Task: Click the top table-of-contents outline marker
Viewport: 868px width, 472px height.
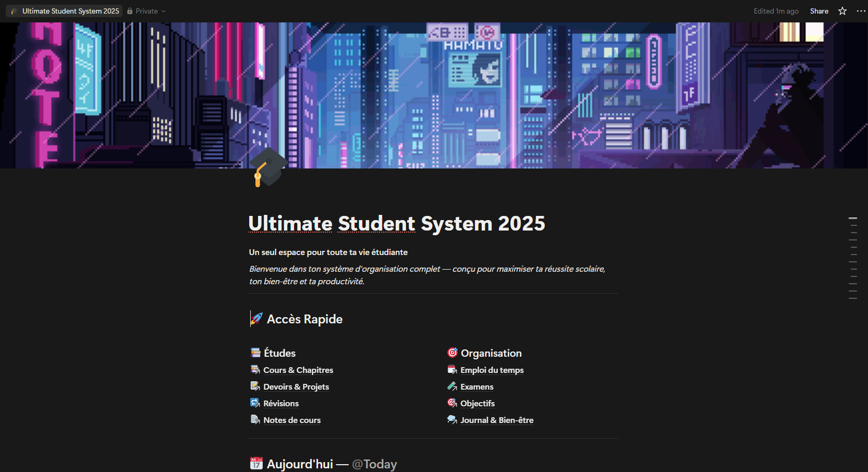Action: (x=853, y=218)
